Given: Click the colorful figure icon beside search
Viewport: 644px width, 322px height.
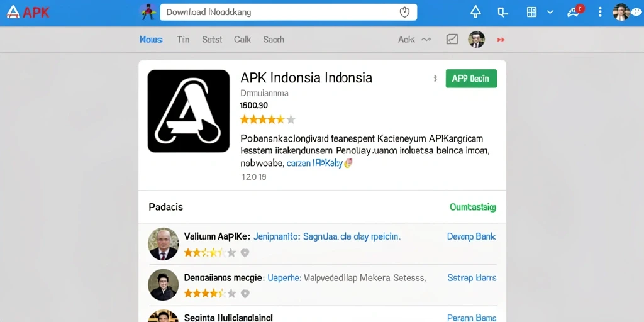Looking at the screenshot, I should pyautogui.click(x=148, y=13).
